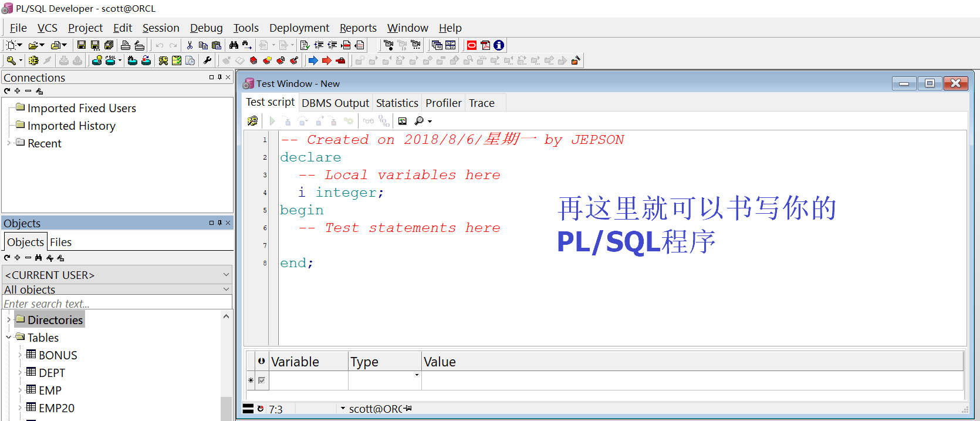Click the Objects tree scroll-up arrow
The height and width of the screenshot is (421, 980).
[226, 316]
